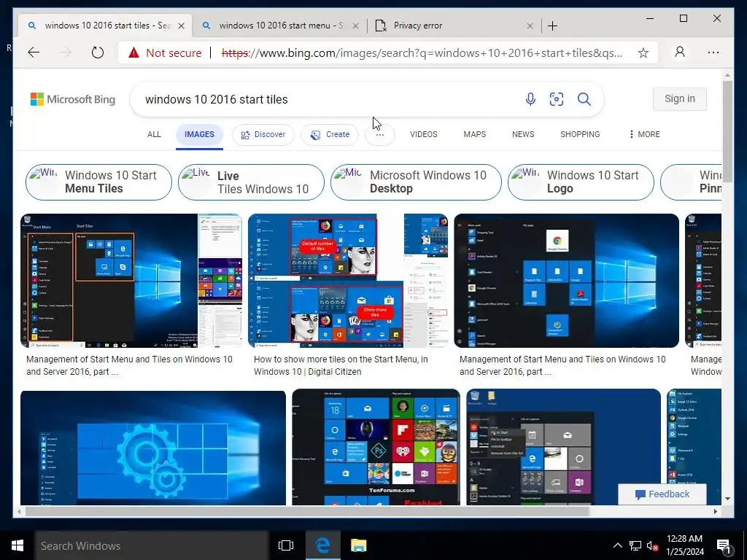
Task: Open 'How to show more tiles on the Start Menu' link
Action: [341, 365]
